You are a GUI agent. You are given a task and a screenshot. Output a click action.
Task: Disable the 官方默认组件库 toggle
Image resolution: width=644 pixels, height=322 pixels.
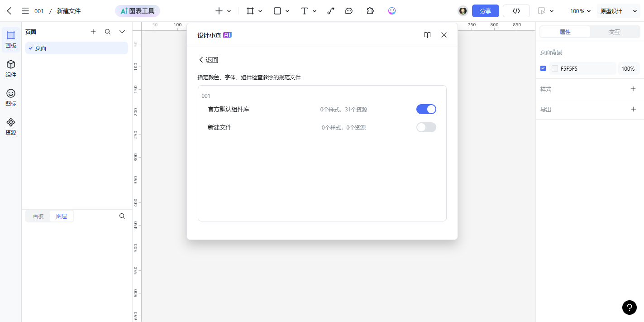pyautogui.click(x=426, y=109)
